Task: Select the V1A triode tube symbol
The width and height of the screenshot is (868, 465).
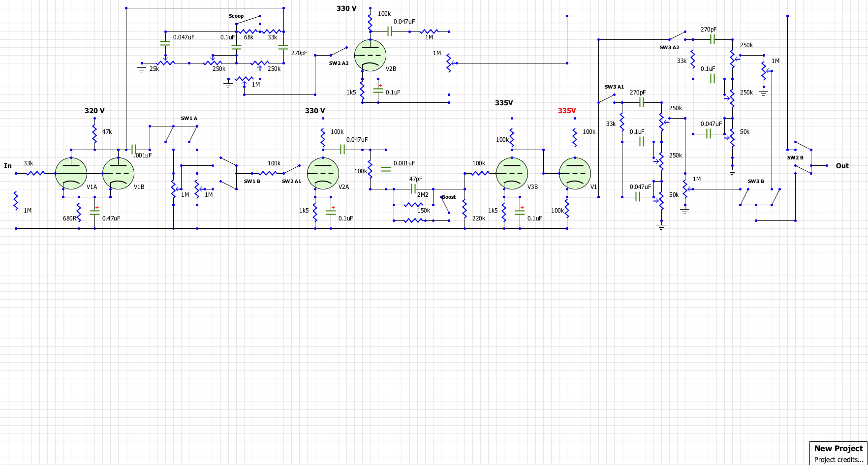Action: tap(71, 173)
